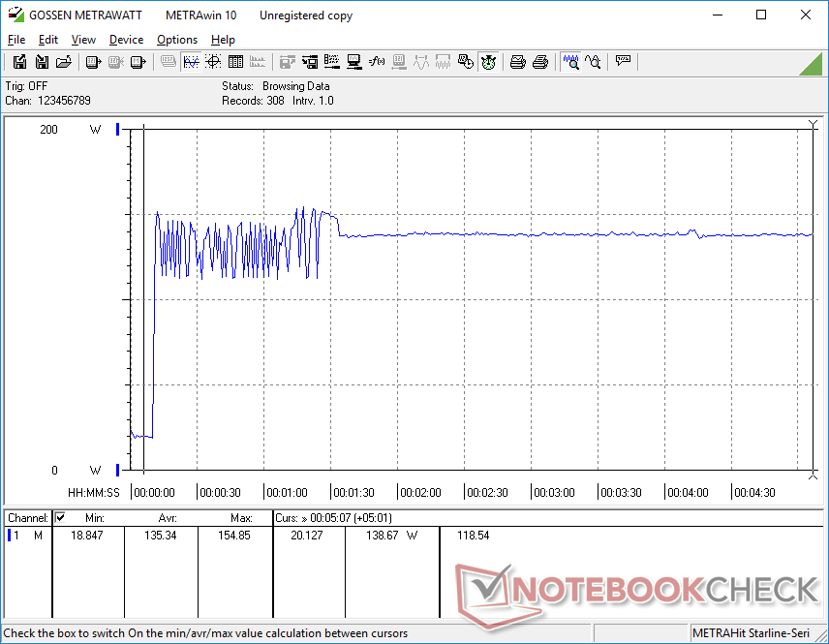Click the green triangle toolbar corner indicator

click(x=811, y=65)
